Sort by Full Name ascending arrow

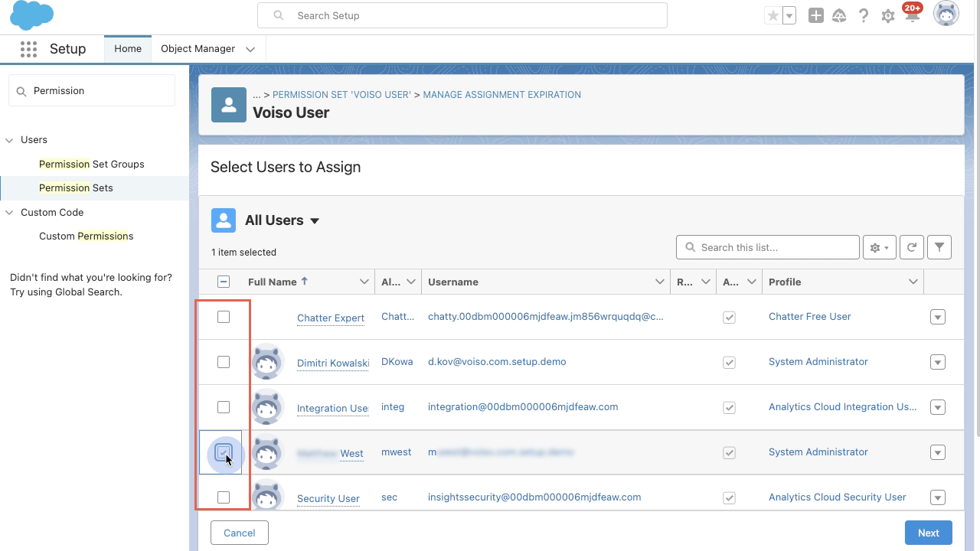coord(304,281)
